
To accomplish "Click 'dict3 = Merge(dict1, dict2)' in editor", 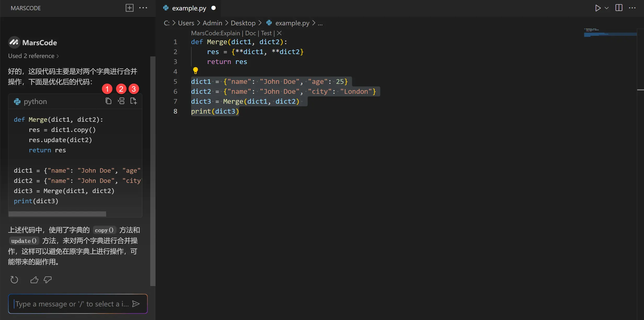I will point(245,101).
